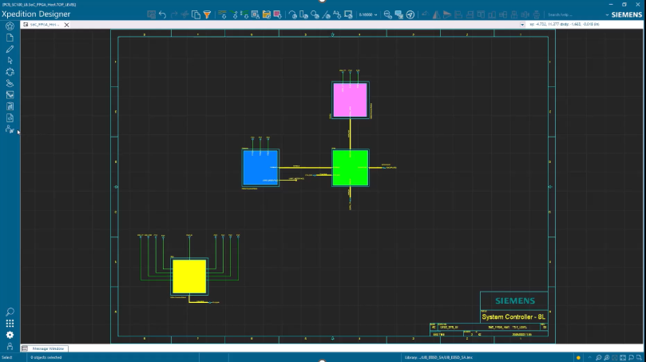
Task: Click the zoom out magnifier in the toolbar
Action: (387, 15)
